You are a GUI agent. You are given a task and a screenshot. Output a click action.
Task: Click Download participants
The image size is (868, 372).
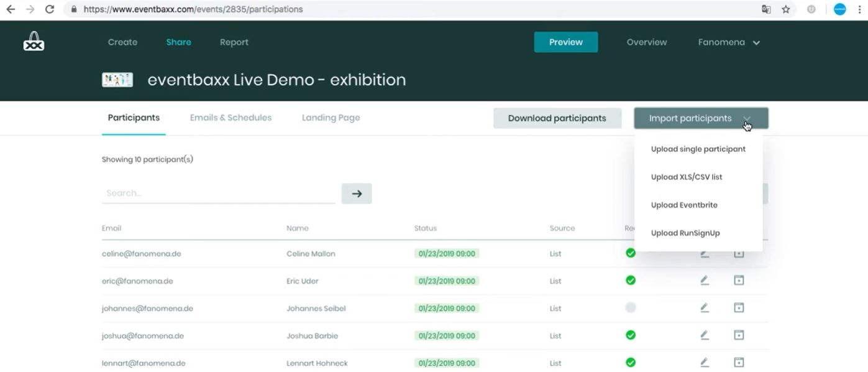click(x=557, y=118)
